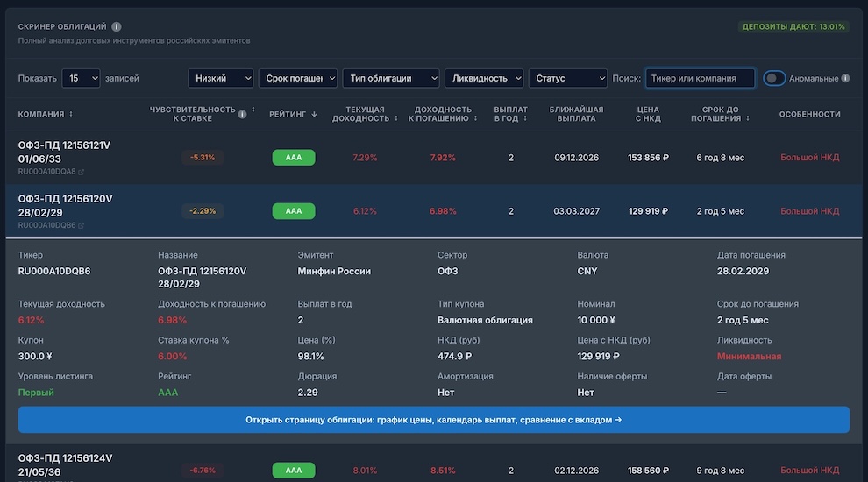Click the blue Открыть страницу облигации button
This screenshot has height=482, width=868.
pos(433,420)
